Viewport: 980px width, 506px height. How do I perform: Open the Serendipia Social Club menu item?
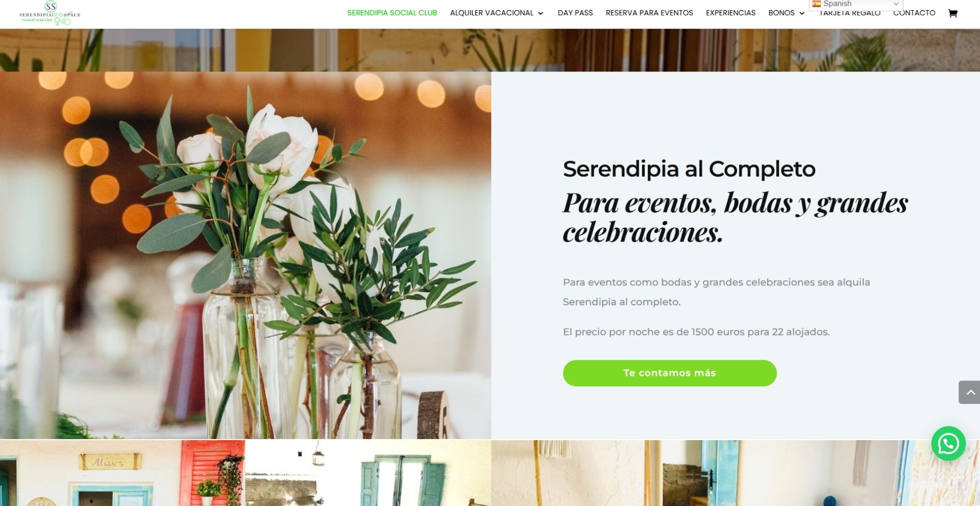[392, 13]
